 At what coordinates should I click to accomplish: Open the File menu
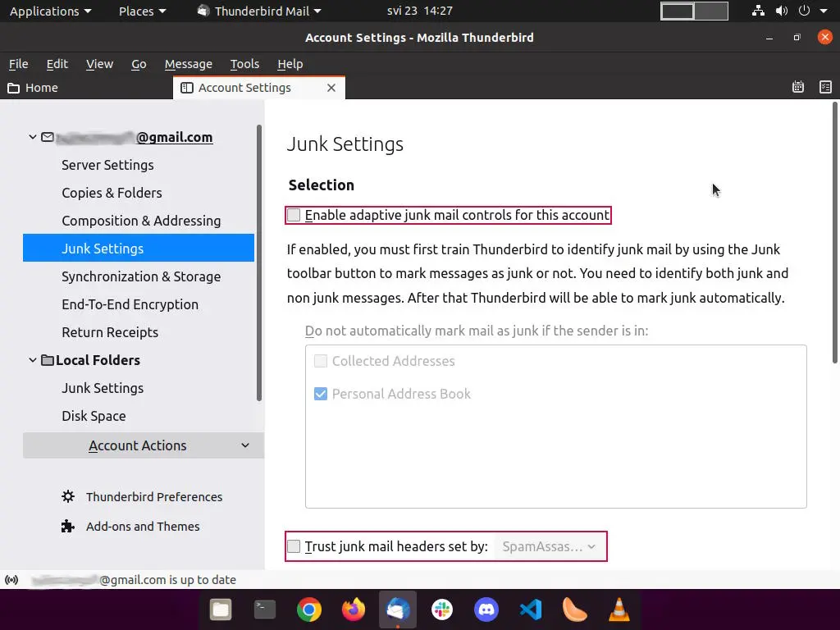click(x=18, y=64)
